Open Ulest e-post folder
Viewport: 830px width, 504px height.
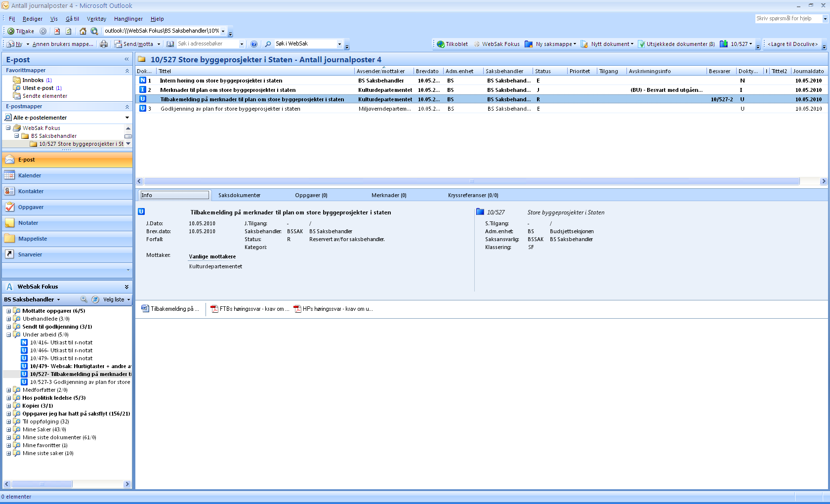point(38,88)
